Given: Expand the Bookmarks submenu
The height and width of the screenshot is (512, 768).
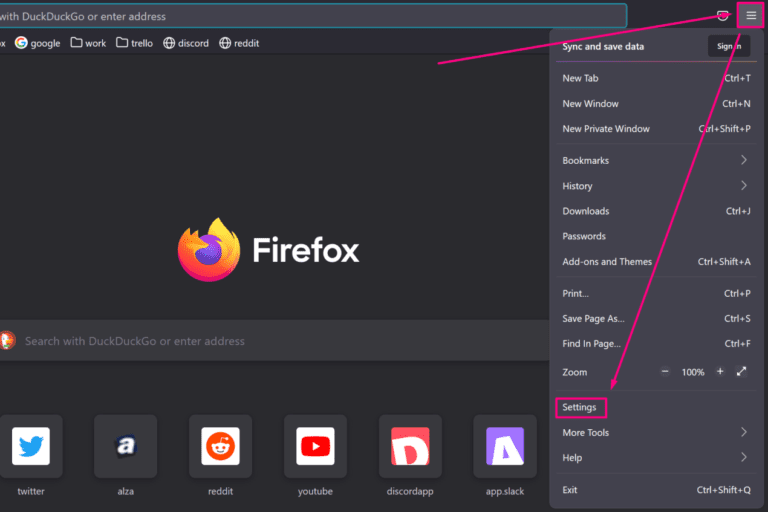Looking at the screenshot, I should [x=656, y=161].
